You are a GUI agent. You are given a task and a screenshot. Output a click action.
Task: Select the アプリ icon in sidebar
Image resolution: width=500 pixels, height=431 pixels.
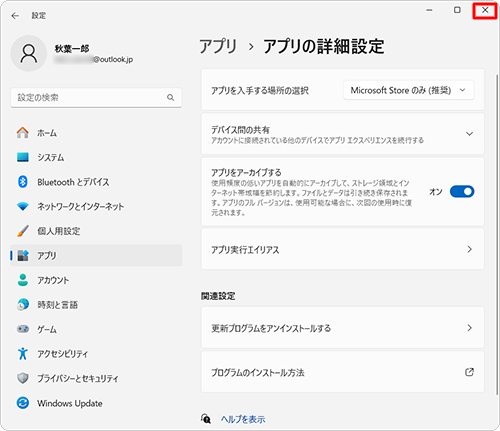point(23,255)
